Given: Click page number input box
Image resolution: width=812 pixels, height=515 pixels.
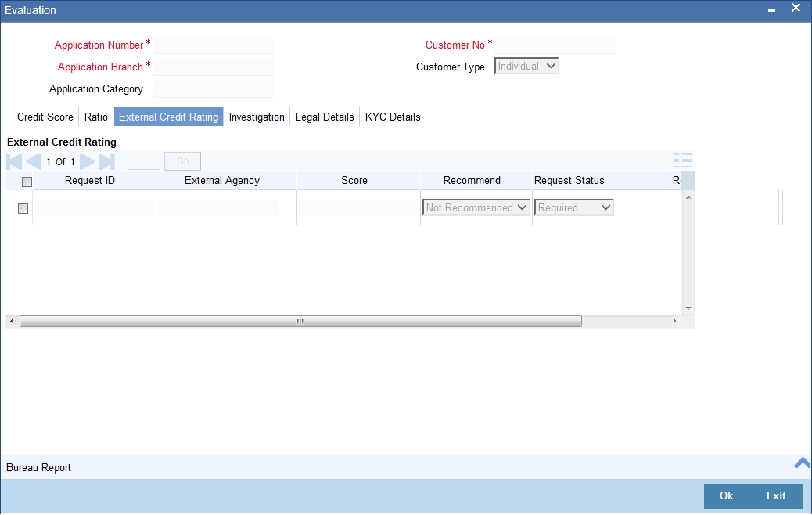Looking at the screenshot, I should point(145,162).
